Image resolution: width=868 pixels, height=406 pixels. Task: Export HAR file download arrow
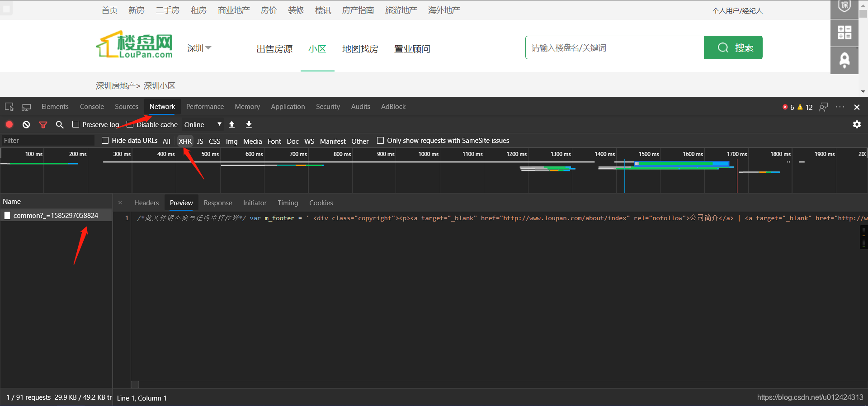click(x=249, y=124)
